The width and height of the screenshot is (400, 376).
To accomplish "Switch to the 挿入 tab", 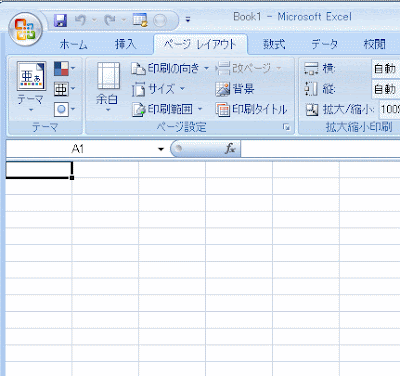I will coord(126,44).
